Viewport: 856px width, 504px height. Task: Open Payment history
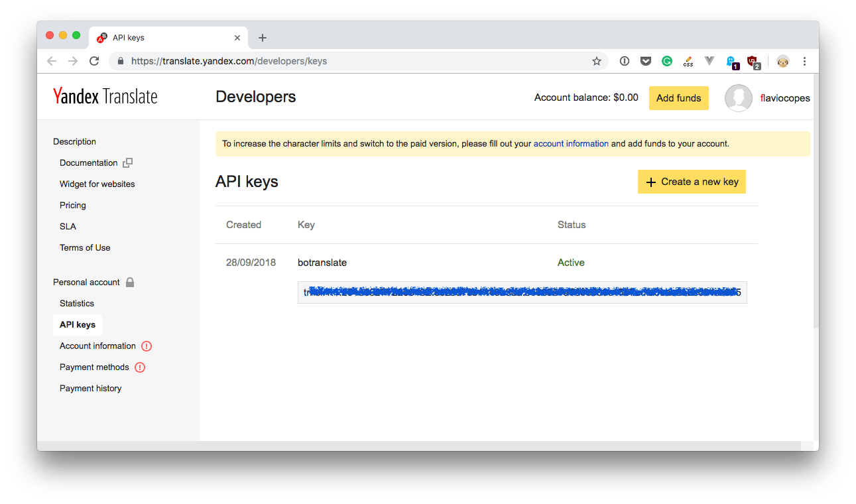coord(90,388)
